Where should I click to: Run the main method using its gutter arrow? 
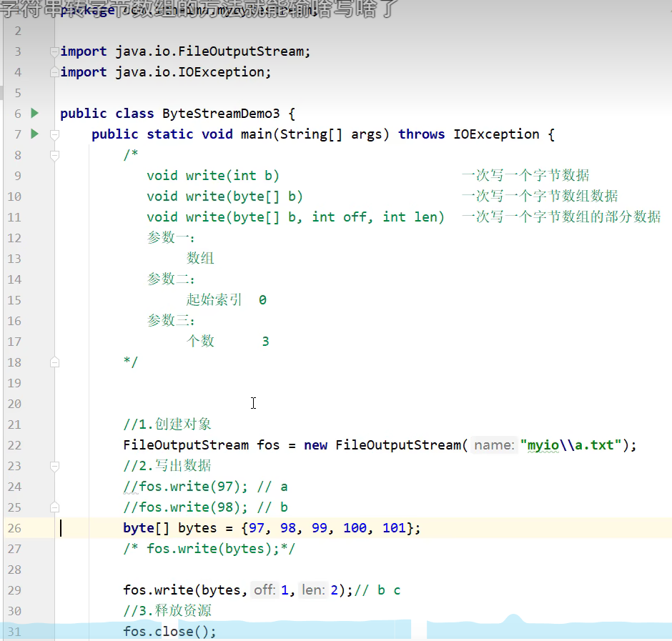point(33,134)
